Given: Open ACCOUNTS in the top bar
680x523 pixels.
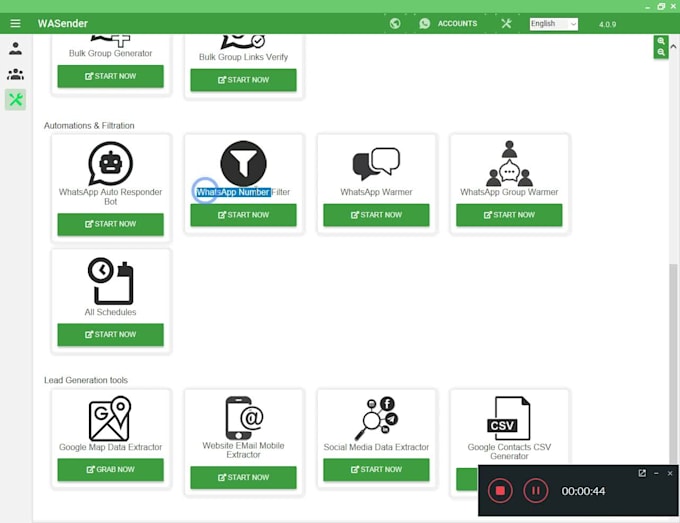Looking at the screenshot, I should point(457,23).
